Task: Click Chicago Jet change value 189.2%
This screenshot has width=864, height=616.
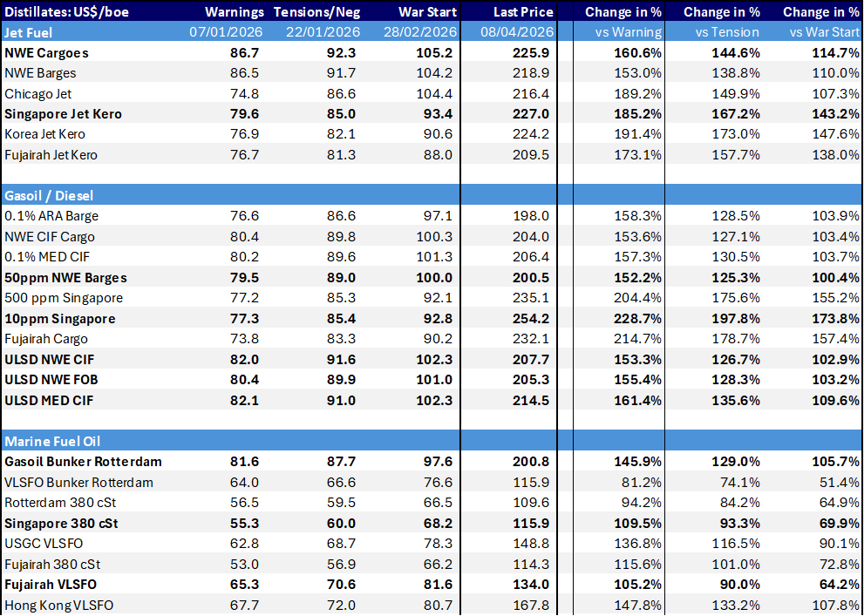Action: point(638,94)
